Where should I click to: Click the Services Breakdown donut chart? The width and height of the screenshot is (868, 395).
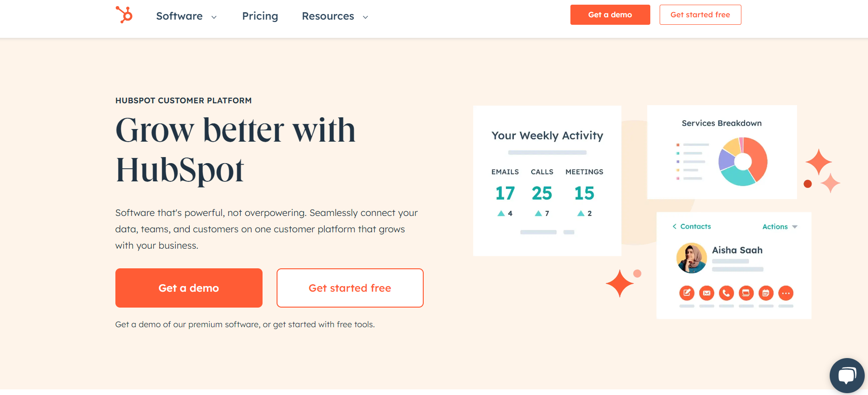pyautogui.click(x=743, y=162)
